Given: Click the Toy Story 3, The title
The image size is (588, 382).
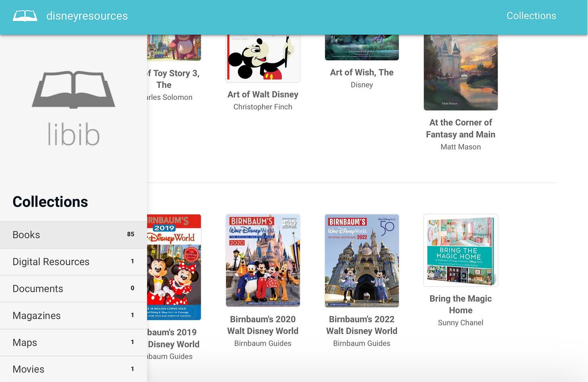Looking at the screenshot, I should (x=173, y=79).
